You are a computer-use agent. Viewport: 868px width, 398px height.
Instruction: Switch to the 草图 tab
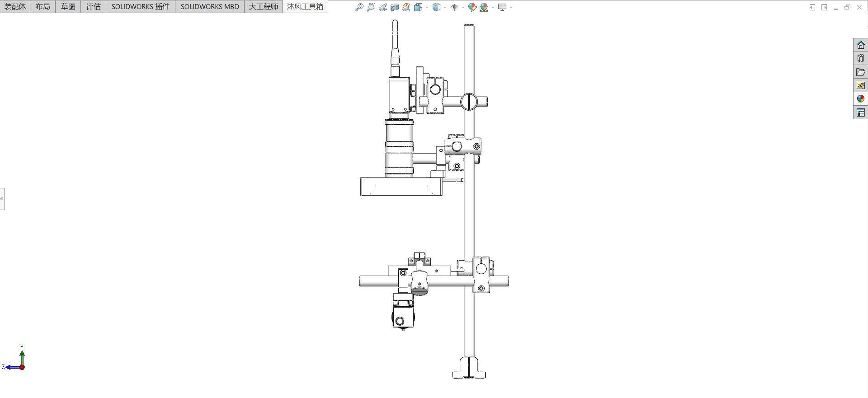(68, 6)
